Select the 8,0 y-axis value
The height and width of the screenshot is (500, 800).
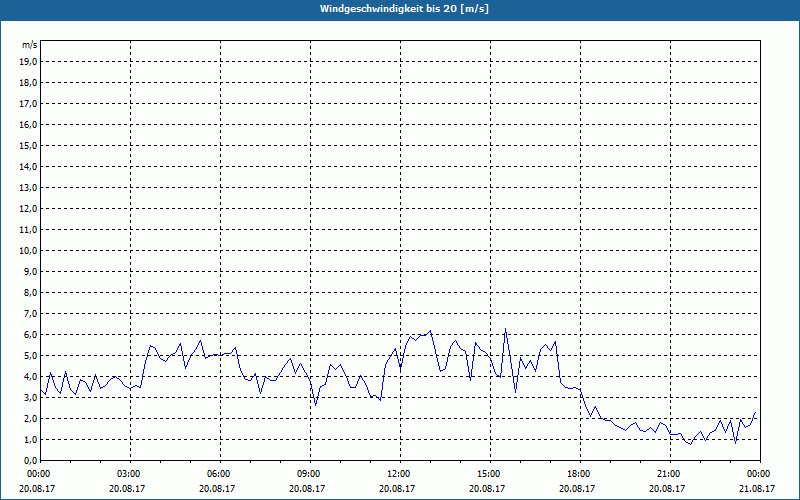point(30,292)
